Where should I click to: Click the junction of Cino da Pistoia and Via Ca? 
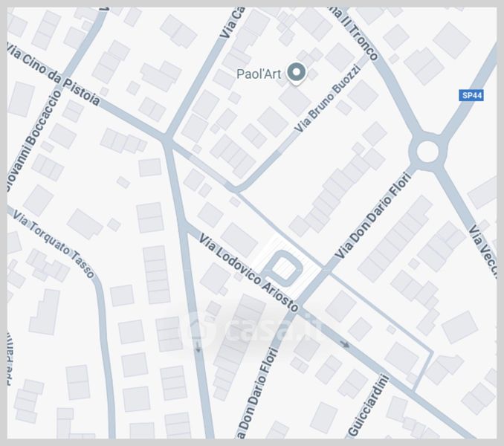point(167,140)
